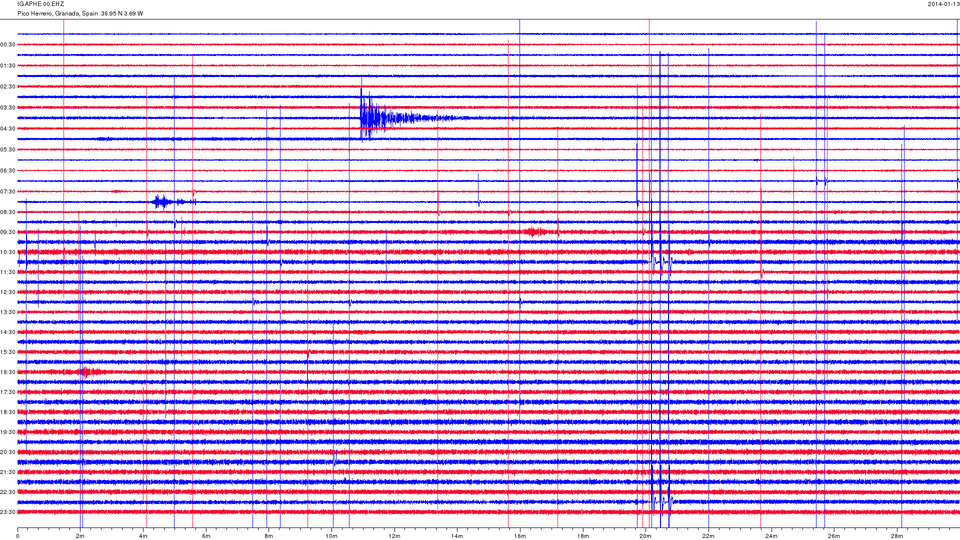
Task: Click the 18m tick label on time axis
Action: 583,536
